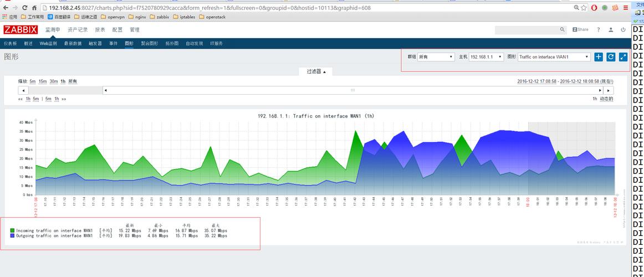Go to the Web监测 submenu item
The width and height of the screenshot is (644, 277).
[x=48, y=43]
